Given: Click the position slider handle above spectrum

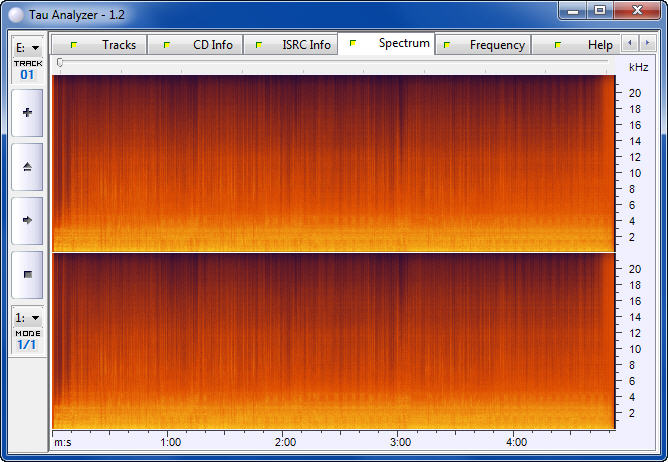Looking at the screenshot, I should pyautogui.click(x=60, y=62).
